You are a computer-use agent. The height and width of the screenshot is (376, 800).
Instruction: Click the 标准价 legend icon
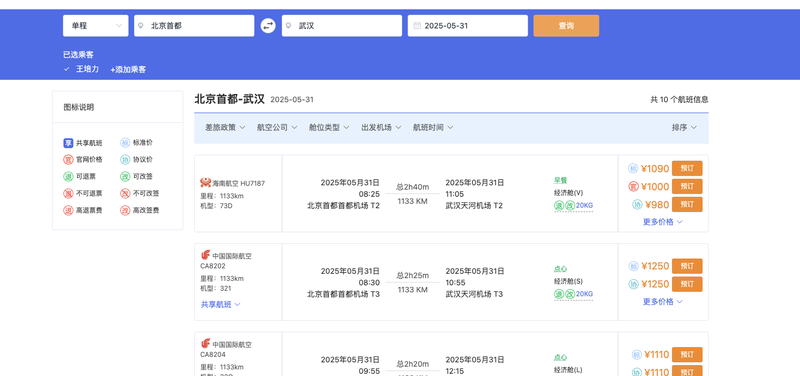coord(125,143)
